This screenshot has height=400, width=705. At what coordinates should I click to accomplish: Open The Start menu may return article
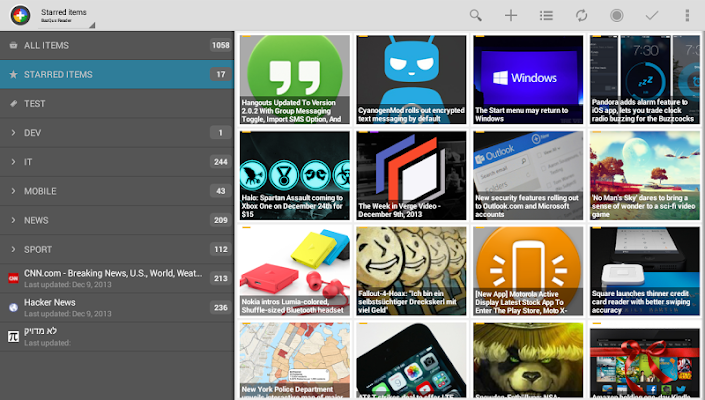coord(528,80)
